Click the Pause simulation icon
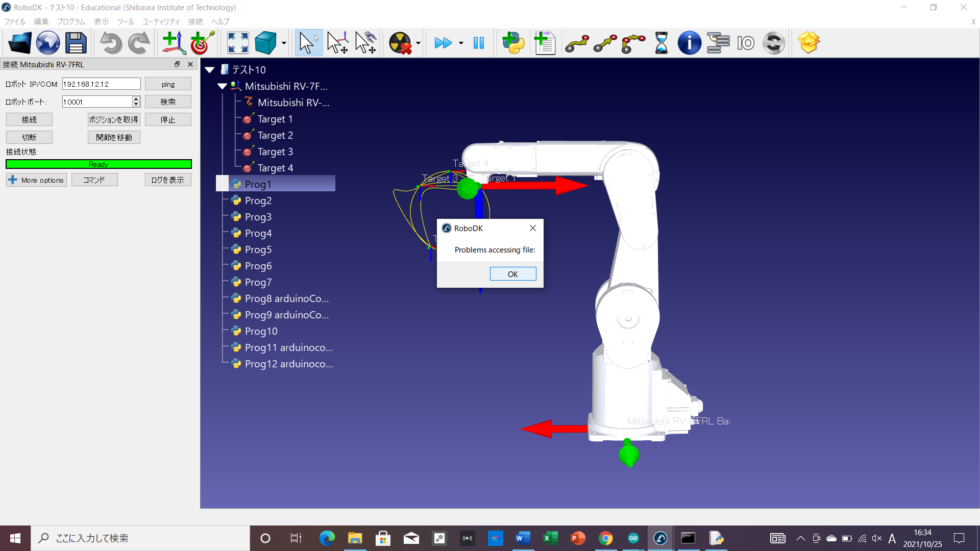This screenshot has width=980, height=551. (478, 43)
